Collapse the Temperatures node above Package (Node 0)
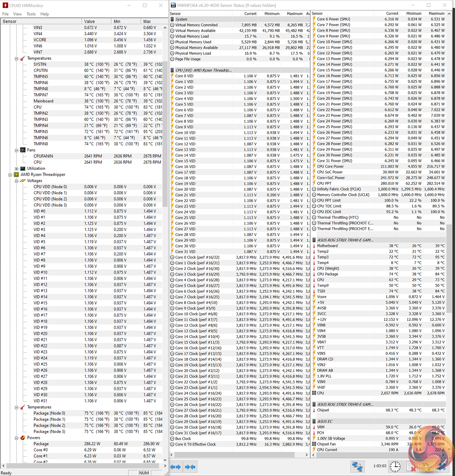This screenshot has width=455, height=476. pos(16,407)
